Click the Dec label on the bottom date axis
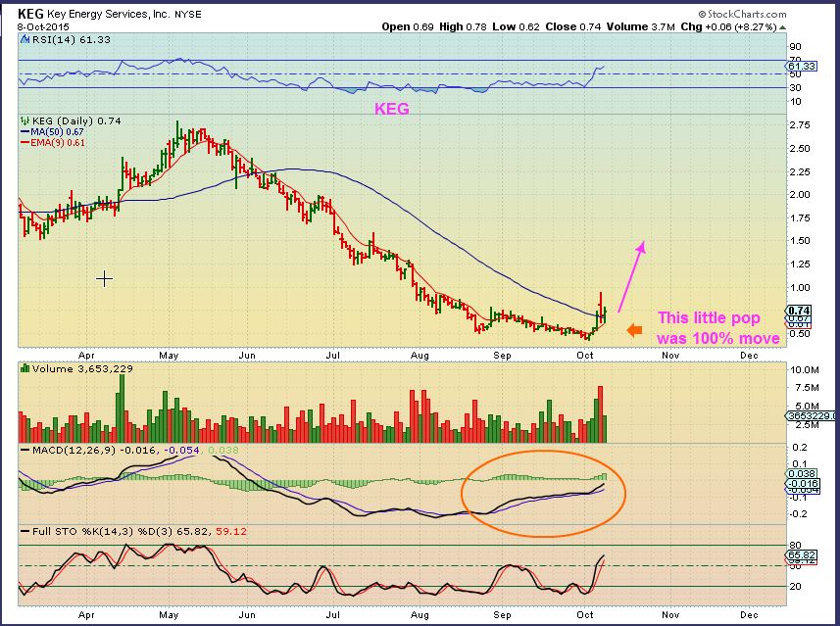840x626 pixels. 749,615
